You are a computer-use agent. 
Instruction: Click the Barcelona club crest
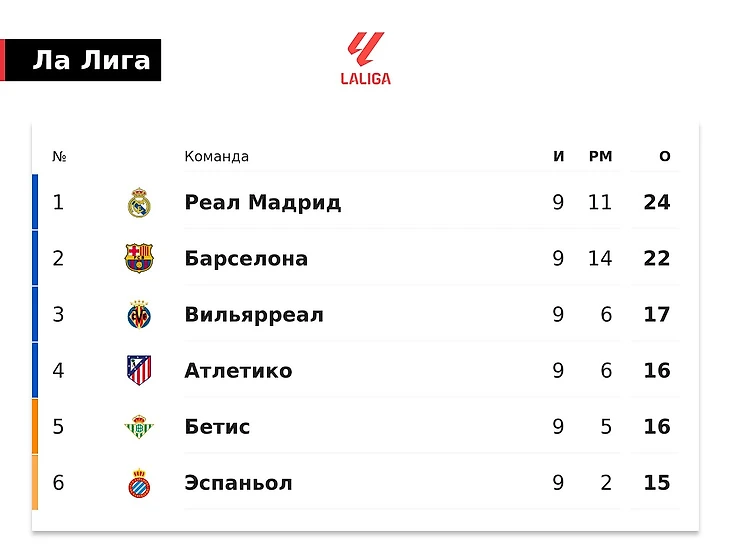[139, 259]
